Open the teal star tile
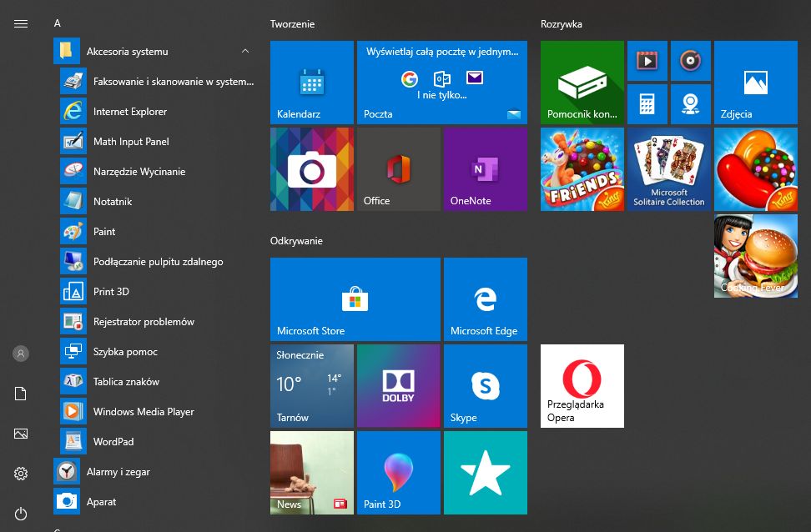Screen dimensions: 811x532 [x=486, y=473]
